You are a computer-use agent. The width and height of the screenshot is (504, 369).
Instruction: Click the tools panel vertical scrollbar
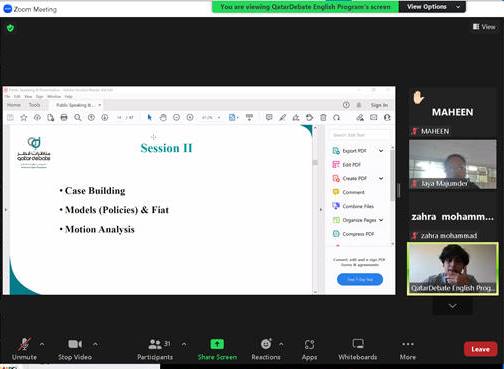click(x=392, y=175)
